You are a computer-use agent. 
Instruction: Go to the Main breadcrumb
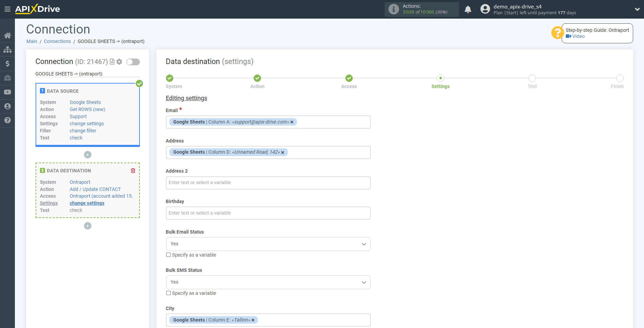(32, 41)
